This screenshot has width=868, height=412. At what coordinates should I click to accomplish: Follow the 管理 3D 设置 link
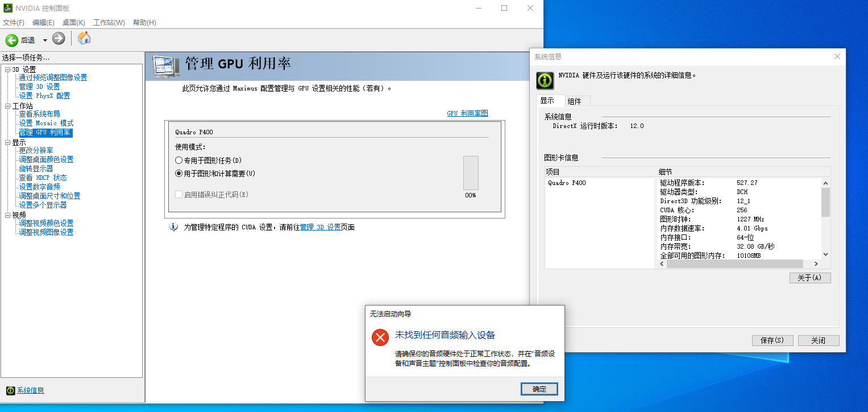(320, 227)
